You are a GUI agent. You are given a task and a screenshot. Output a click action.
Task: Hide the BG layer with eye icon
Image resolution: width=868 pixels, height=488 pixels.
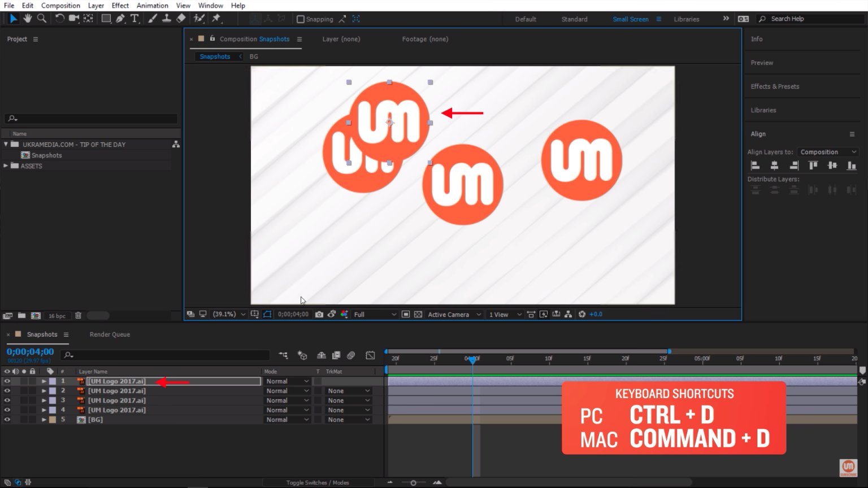point(7,420)
